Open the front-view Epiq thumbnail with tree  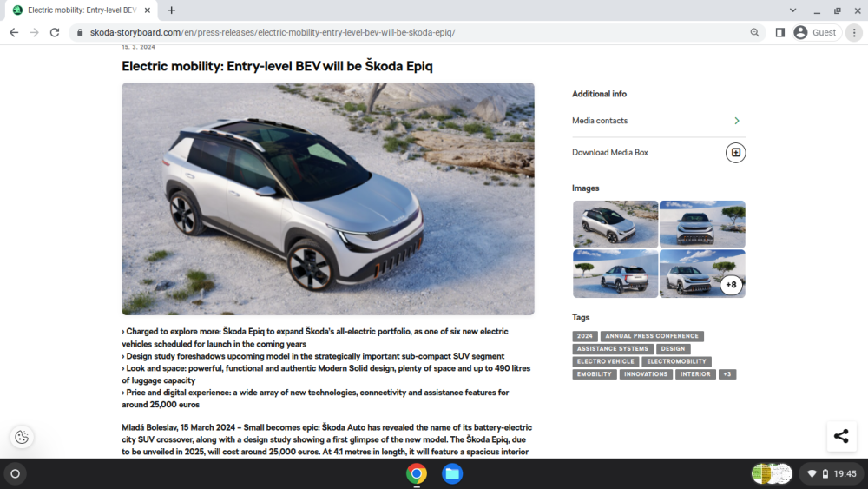coord(702,224)
